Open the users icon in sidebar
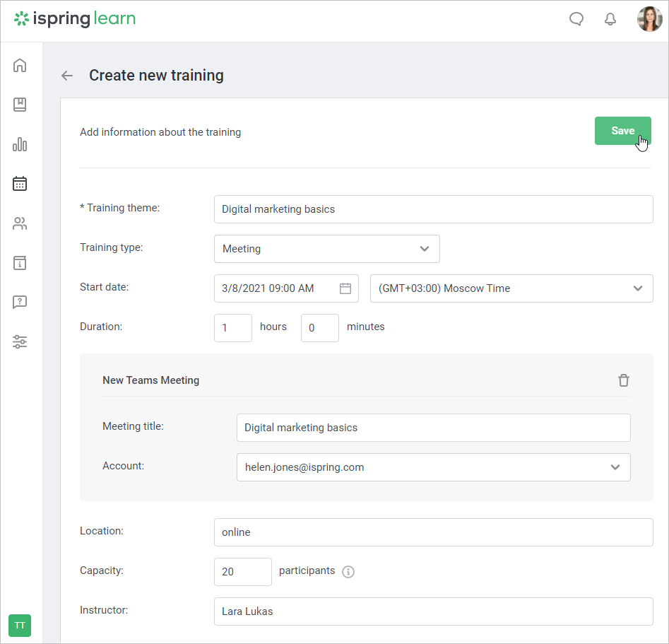669x644 pixels. [20, 224]
